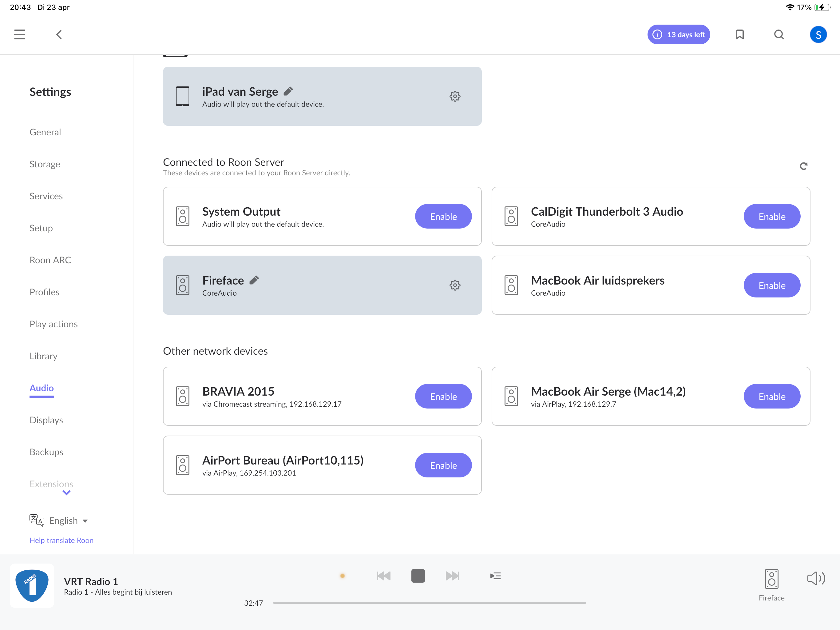Open device settings gear for Fireface
Screen dimensions: 840x630
(455, 285)
